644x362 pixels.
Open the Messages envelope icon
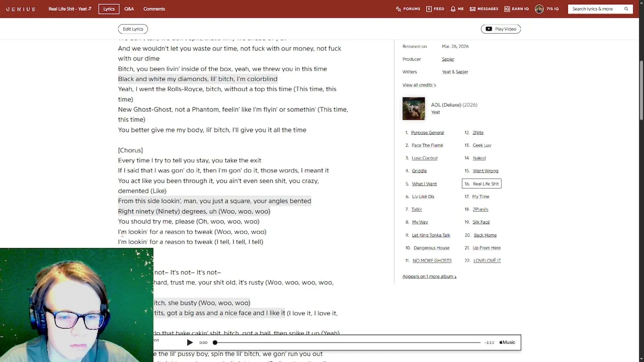(472, 9)
